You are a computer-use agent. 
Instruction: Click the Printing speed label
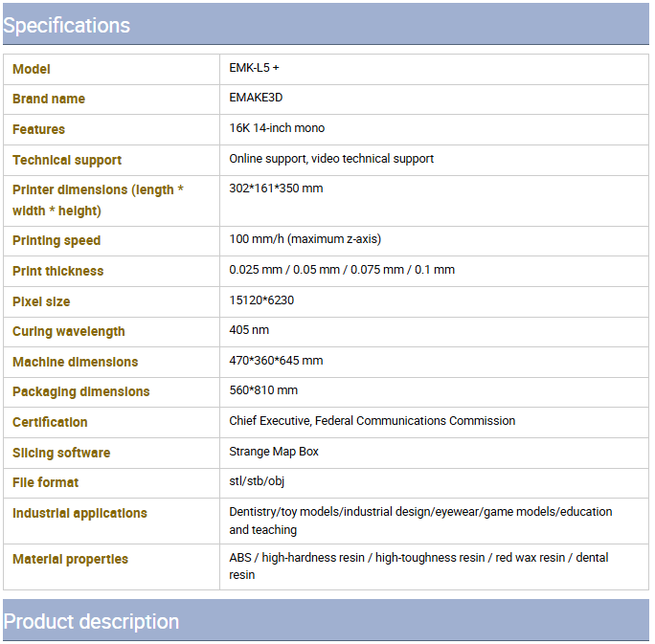pyautogui.click(x=56, y=241)
